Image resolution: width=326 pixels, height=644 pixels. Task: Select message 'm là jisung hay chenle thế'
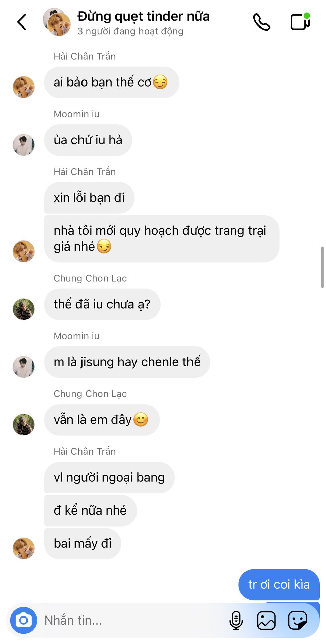click(x=127, y=362)
